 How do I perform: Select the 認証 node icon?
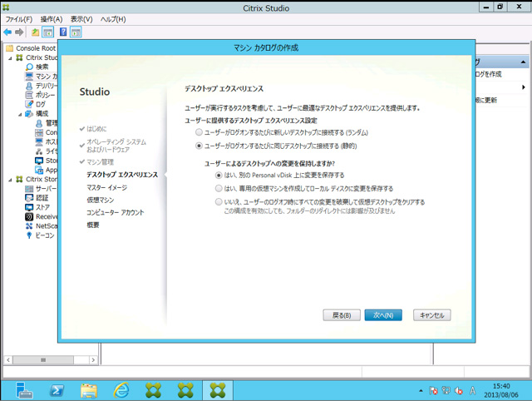click(30, 198)
